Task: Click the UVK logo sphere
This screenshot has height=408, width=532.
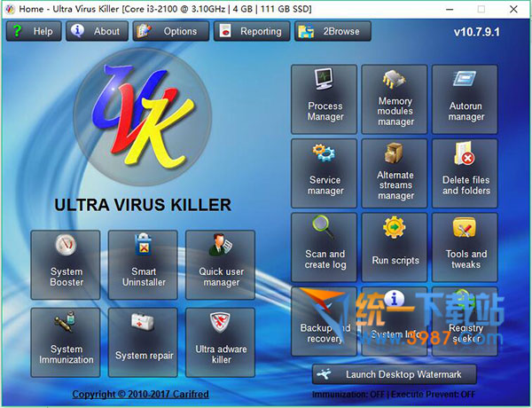Action: pos(143,117)
